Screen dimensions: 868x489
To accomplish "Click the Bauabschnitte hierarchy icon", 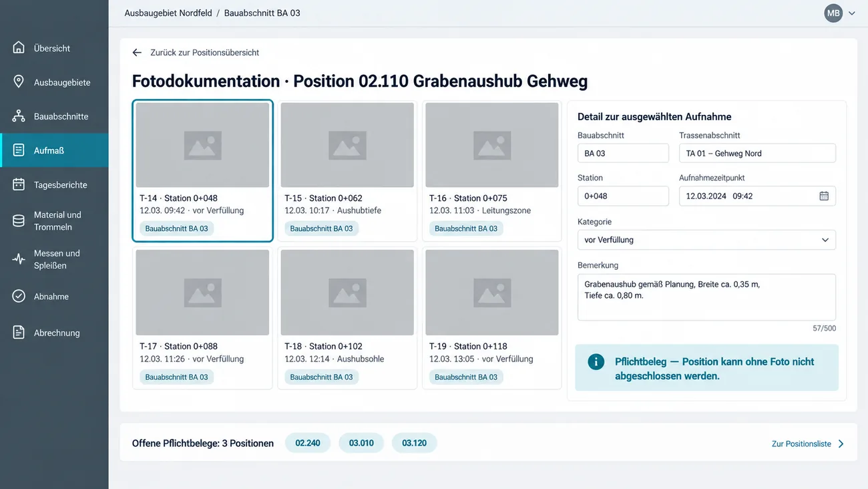I will pos(19,116).
